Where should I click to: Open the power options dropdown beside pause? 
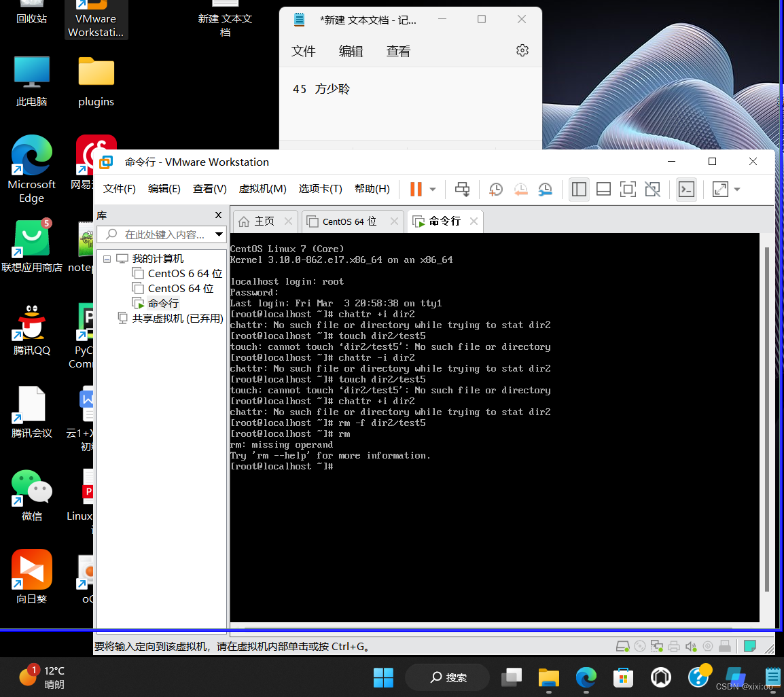coord(433,189)
